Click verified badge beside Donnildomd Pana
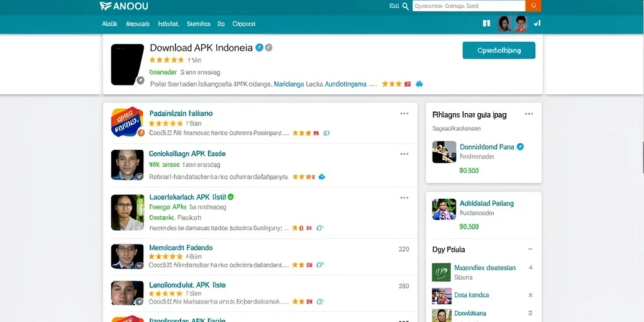Image resolution: width=644 pixels, height=322 pixels. pos(520,147)
